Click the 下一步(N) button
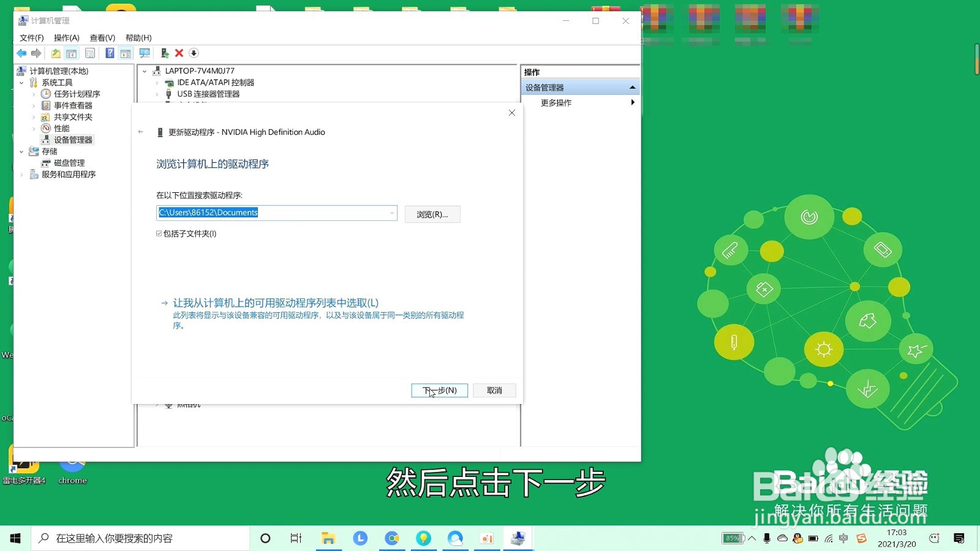The image size is (980, 551). pyautogui.click(x=440, y=391)
